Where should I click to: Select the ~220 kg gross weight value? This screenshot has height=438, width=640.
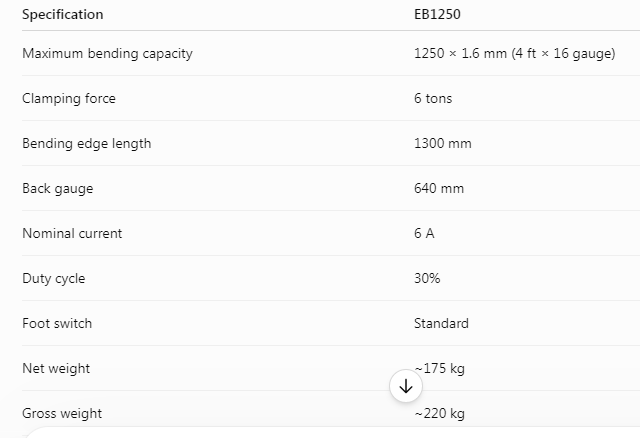[x=440, y=413]
